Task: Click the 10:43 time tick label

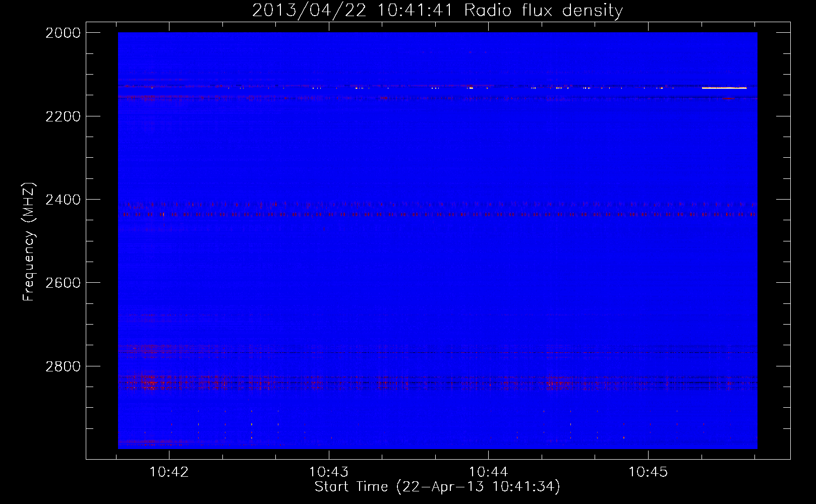Action: (329, 472)
